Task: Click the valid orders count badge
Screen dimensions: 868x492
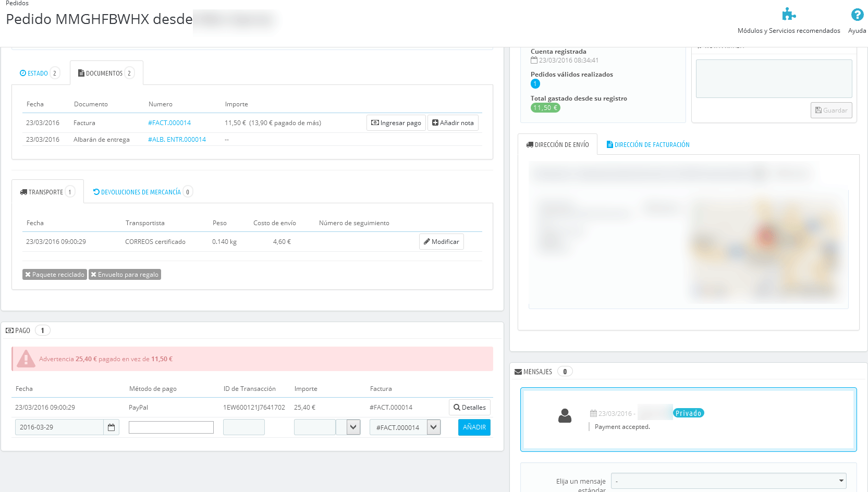Action: click(x=535, y=84)
